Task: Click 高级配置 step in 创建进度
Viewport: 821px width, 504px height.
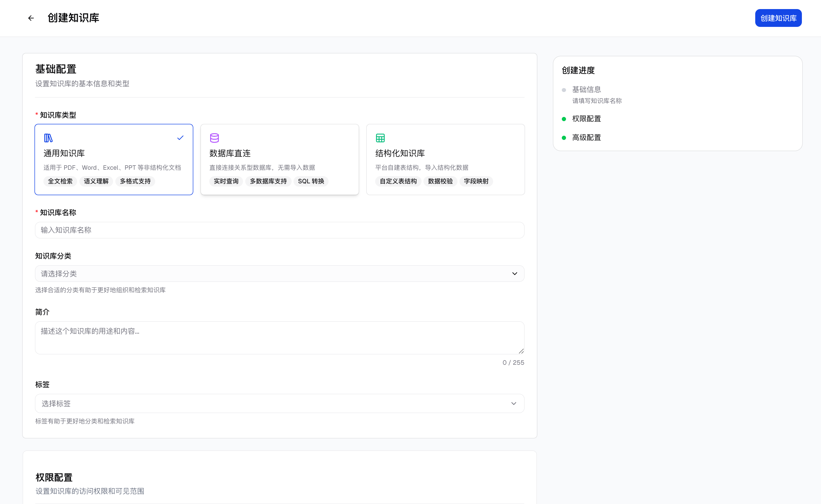Action: click(x=586, y=137)
